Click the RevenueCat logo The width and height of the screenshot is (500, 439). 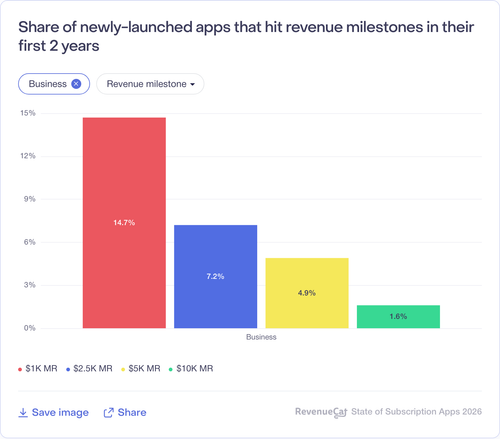(321, 412)
